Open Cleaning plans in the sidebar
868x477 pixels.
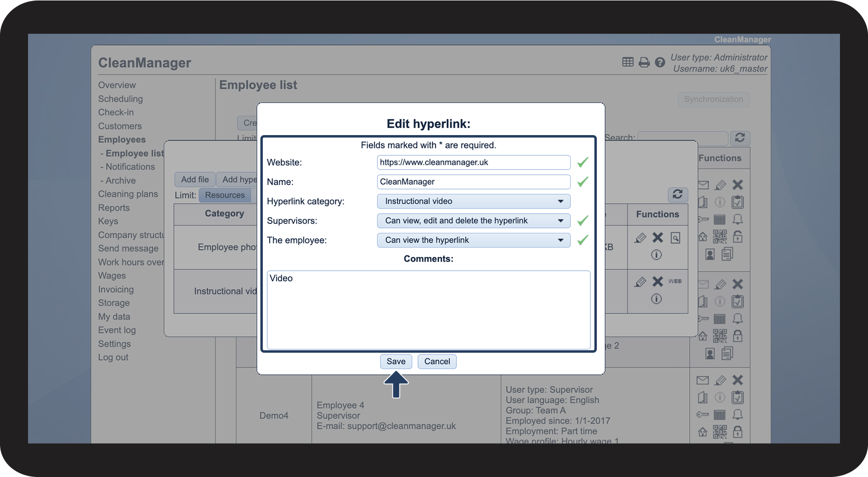point(128,194)
